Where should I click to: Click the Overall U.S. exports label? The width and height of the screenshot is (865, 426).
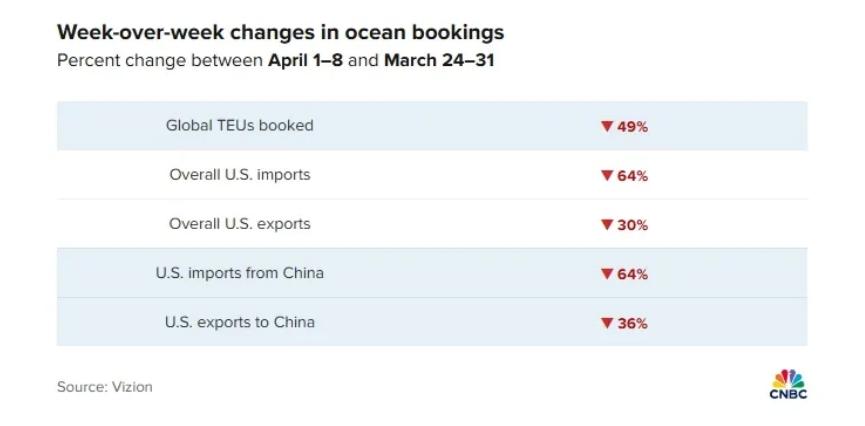coord(239,224)
